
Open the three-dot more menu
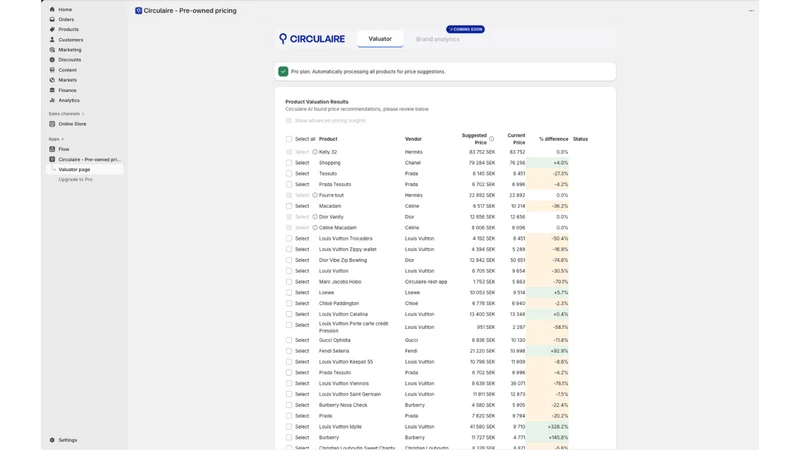(751, 11)
